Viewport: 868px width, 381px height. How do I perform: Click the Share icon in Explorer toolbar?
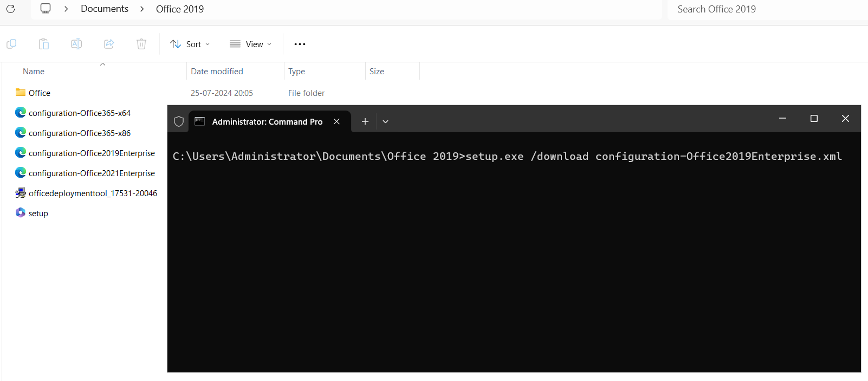[109, 44]
